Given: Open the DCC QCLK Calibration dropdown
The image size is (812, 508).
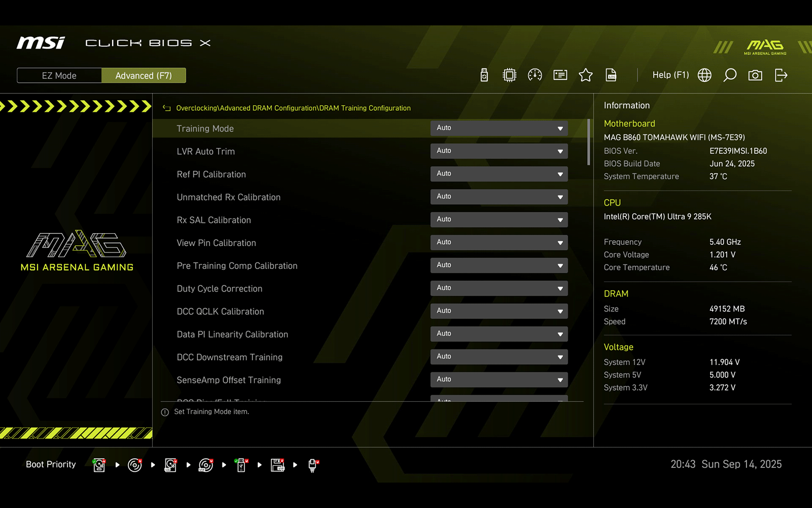Looking at the screenshot, I should [499, 311].
